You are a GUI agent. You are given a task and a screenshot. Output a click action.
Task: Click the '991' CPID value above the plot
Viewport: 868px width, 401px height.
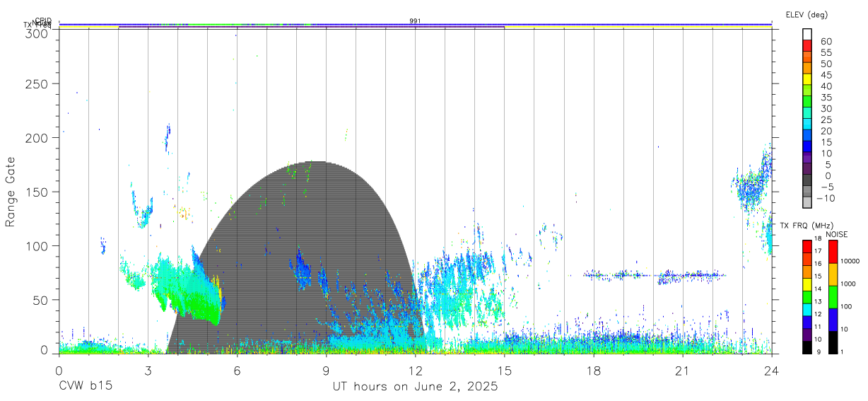point(415,21)
